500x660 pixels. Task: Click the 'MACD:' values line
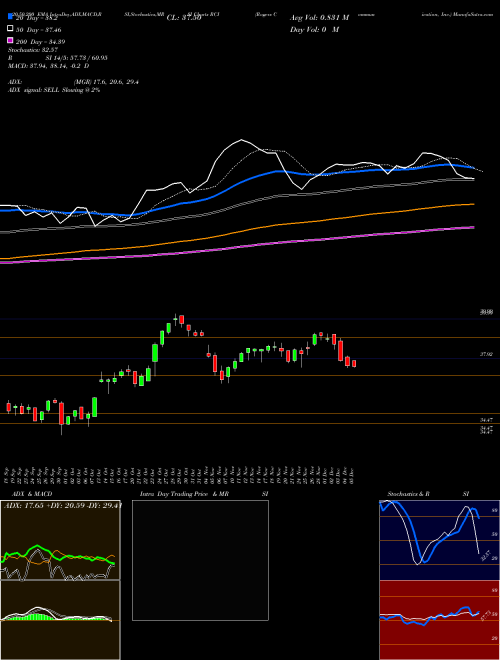point(49,66)
